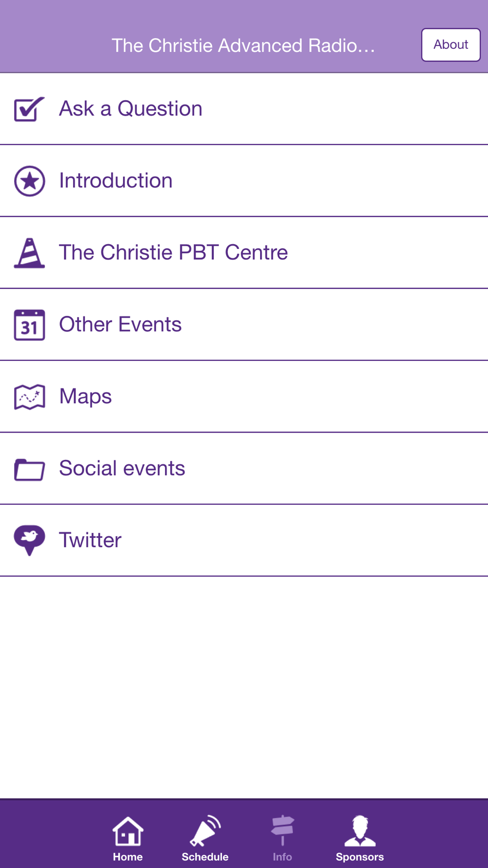Open the Ask a Question entry

pos(244,109)
